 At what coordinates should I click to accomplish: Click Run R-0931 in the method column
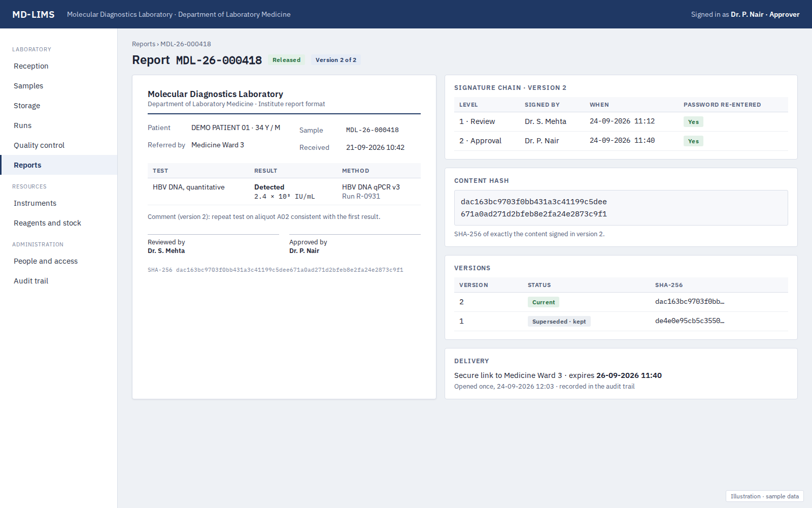pyautogui.click(x=361, y=196)
